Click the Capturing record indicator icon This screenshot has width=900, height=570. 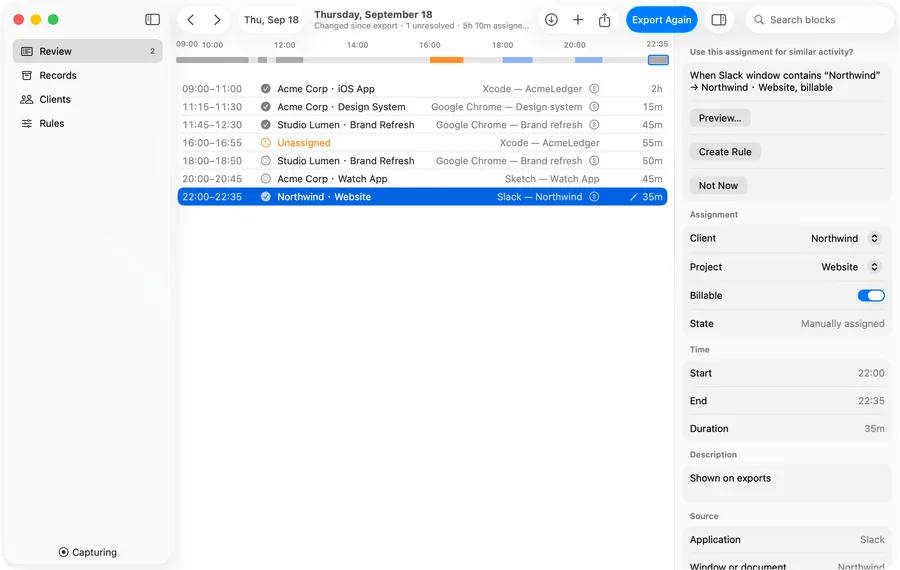pyautogui.click(x=63, y=552)
